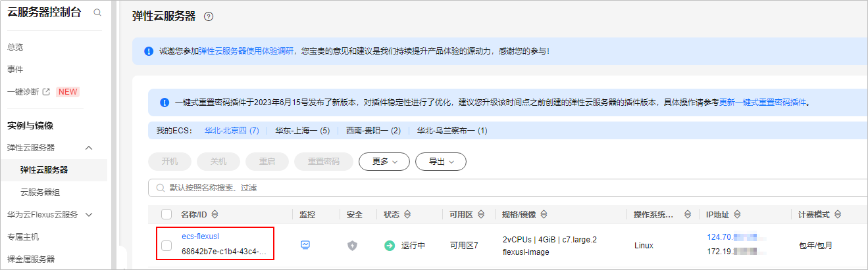Sort by 名称/ID column sort icon
Screen dimensions: 868x270
coord(215,214)
